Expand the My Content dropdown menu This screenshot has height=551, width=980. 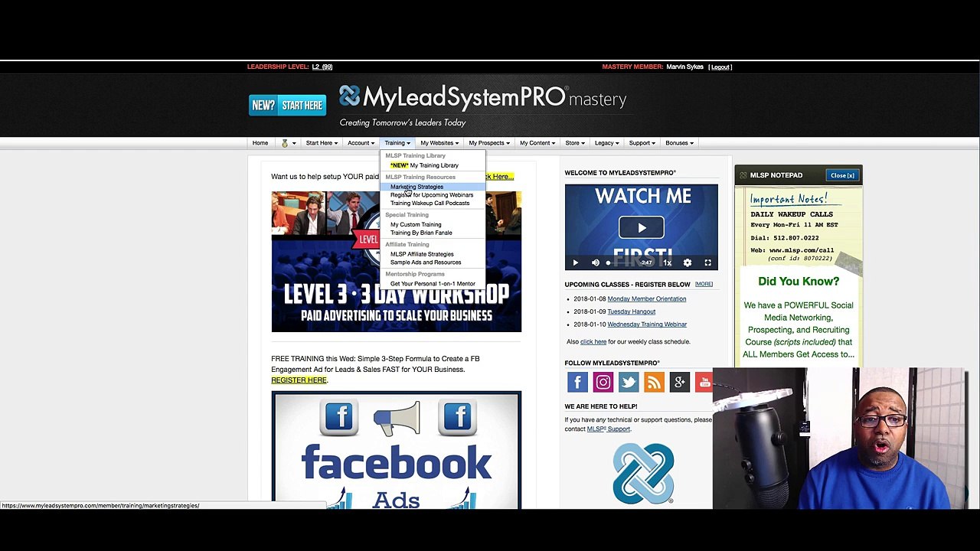[537, 143]
